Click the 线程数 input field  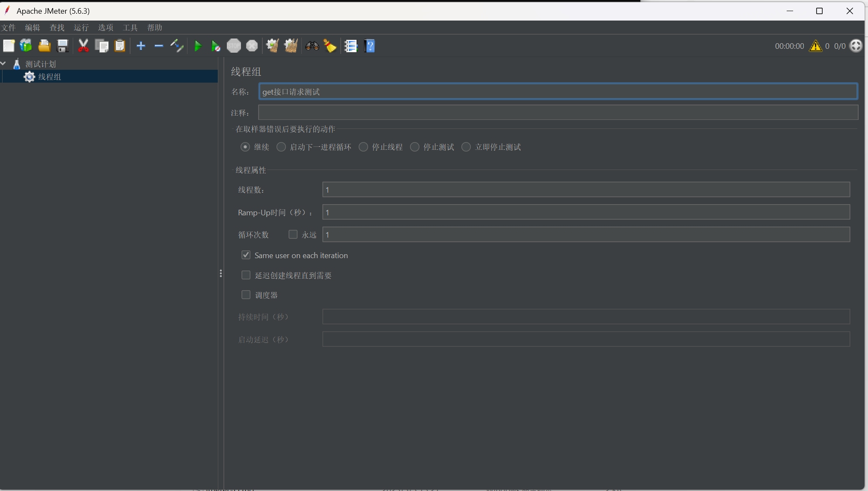coord(586,190)
